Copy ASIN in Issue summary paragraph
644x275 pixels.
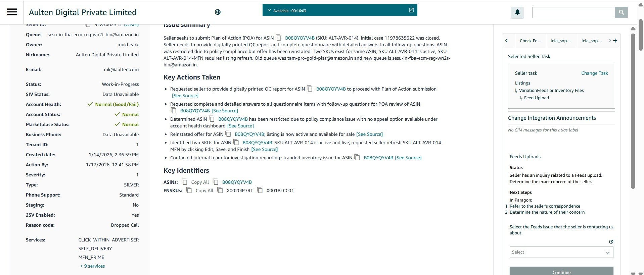pos(279,38)
